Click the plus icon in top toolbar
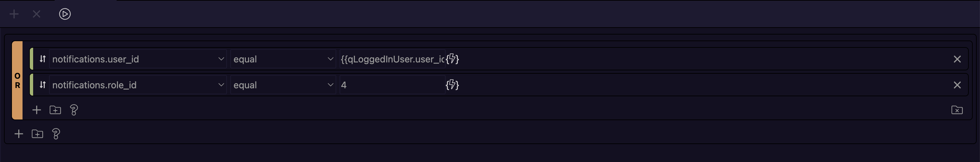 (14, 14)
